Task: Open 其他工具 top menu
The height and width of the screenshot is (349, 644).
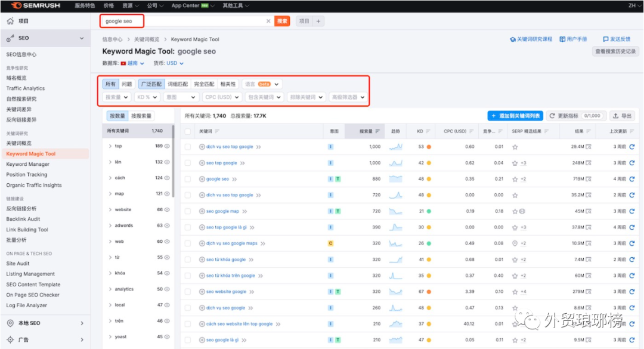Action: click(x=236, y=5)
